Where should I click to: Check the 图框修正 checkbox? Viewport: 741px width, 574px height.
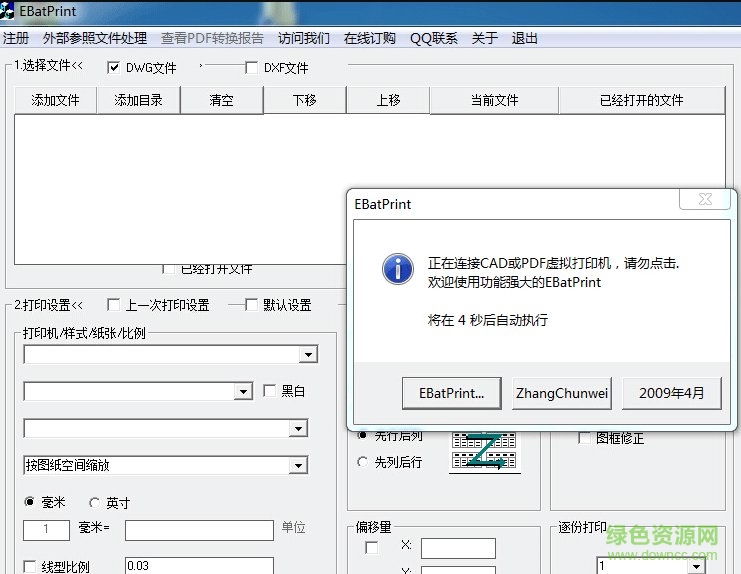click(x=585, y=438)
